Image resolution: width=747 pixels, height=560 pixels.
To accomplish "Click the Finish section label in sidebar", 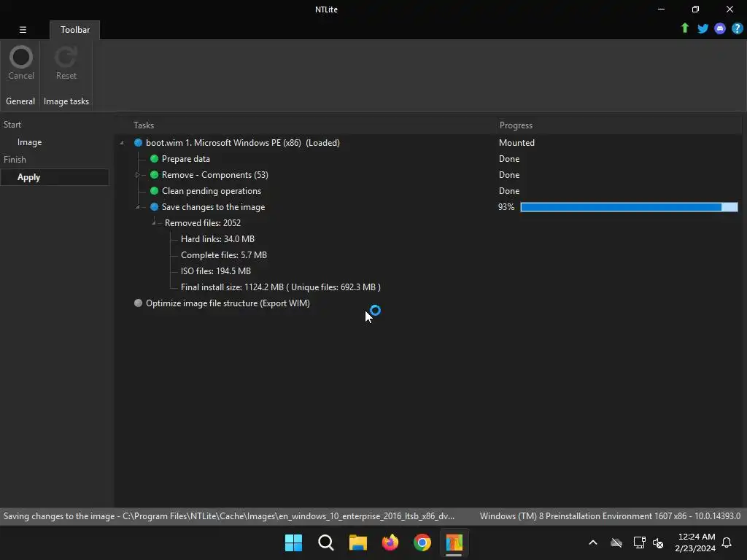I will coord(15,160).
